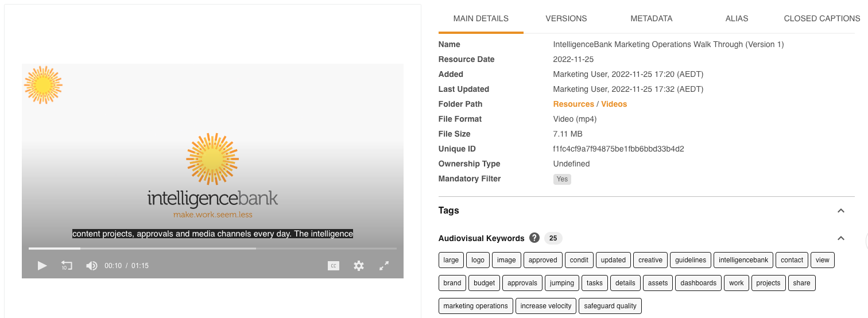Click the 'view' keyword tag
Screen dimensions: 868x318
click(x=823, y=260)
